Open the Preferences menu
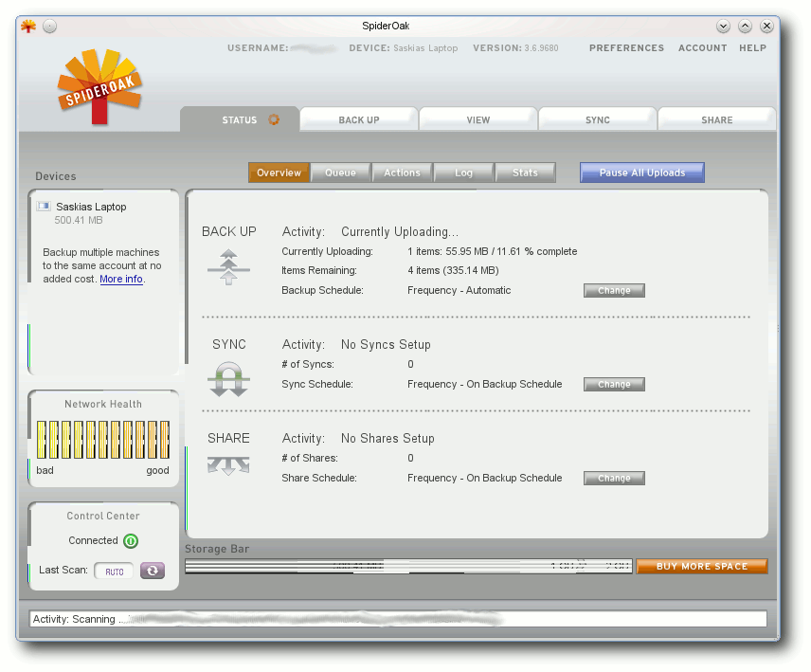This screenshot has width=811, height=672. (626, 48)
